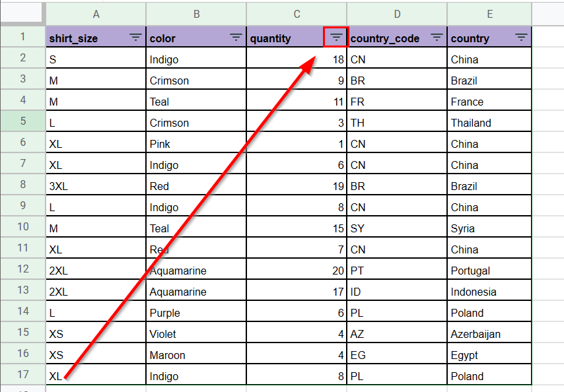Click the FR country code cell

coord(397,100)
